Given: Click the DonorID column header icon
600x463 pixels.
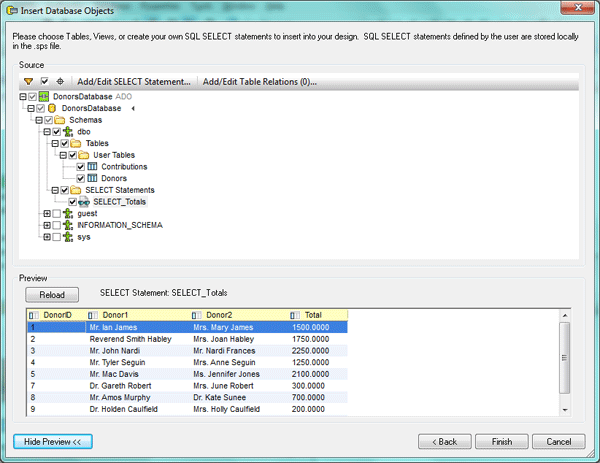Looking at the screenshot, I should 34,315.
